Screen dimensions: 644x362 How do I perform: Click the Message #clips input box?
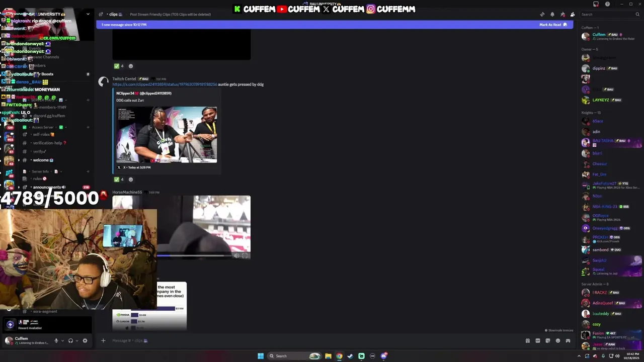tap(312, 340)
